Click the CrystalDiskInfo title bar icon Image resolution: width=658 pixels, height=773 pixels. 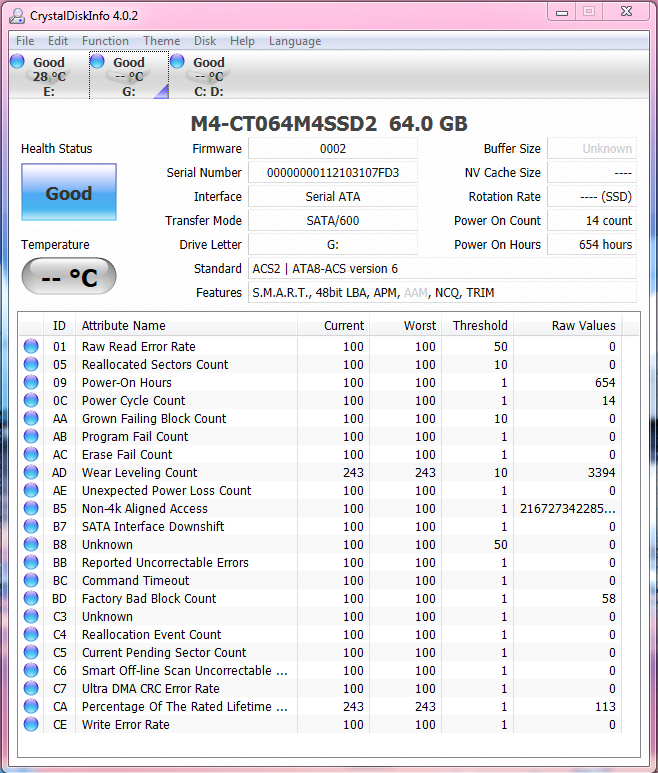click(x=17, y=16)
